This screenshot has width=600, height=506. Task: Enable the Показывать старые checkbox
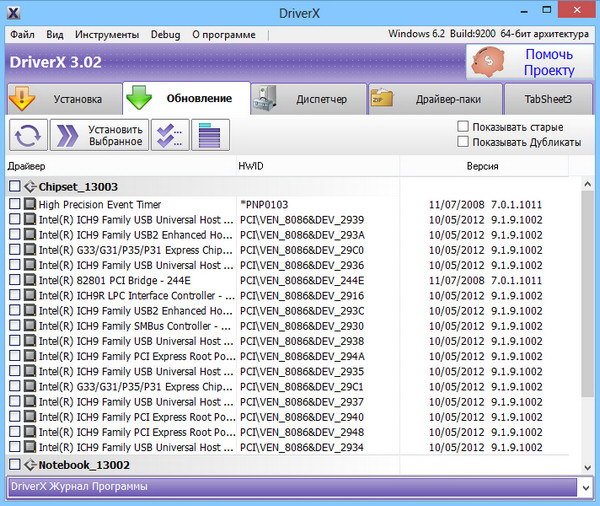point(463,127)
